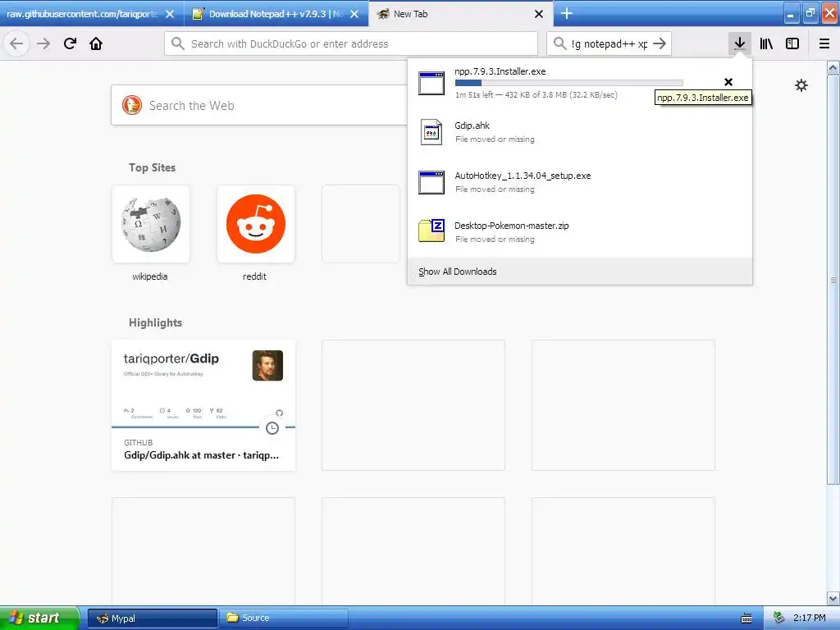Click the page scrollbar down arrow
Image resolution: width=840 pixels, height=630 pixels.
click(x=833, y=598)
